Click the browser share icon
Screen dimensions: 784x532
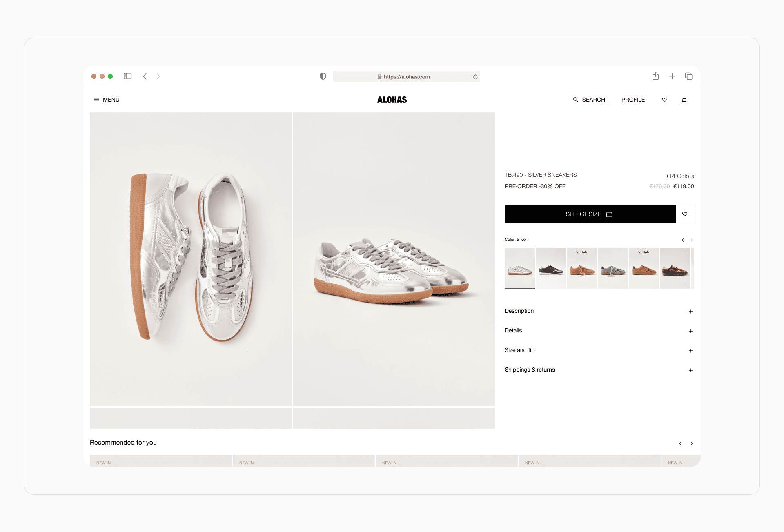655,76
